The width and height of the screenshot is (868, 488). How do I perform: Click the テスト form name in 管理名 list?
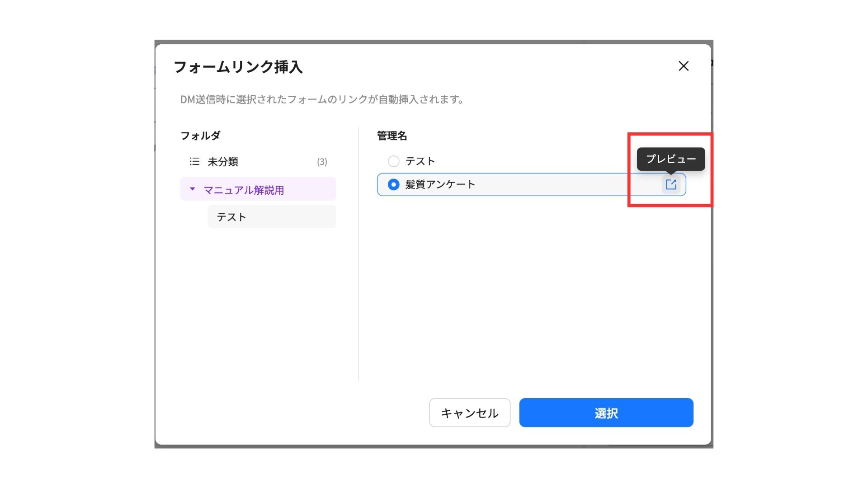click(x=420, y=161)
